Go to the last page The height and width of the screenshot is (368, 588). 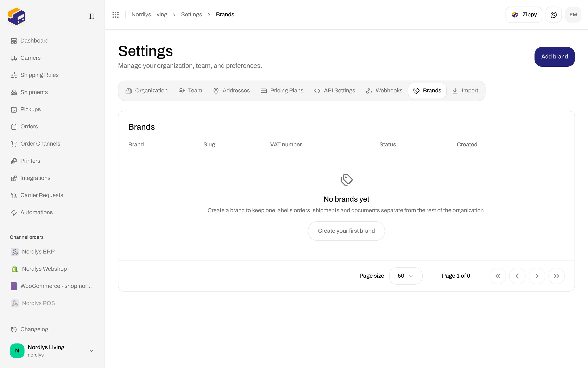(556, 276)
